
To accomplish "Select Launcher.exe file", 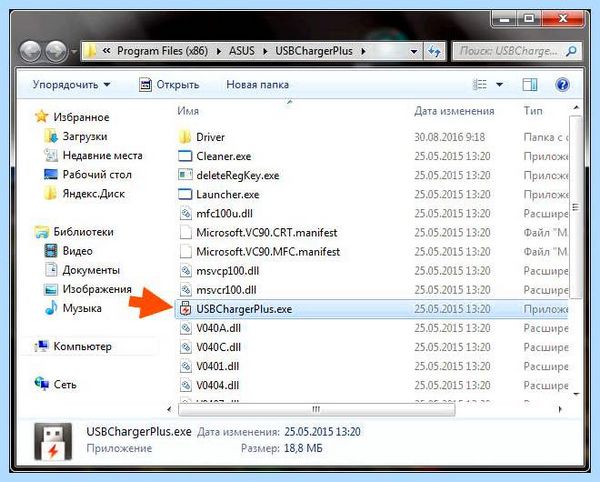I will pyautogui.click(x=228, y=194).
